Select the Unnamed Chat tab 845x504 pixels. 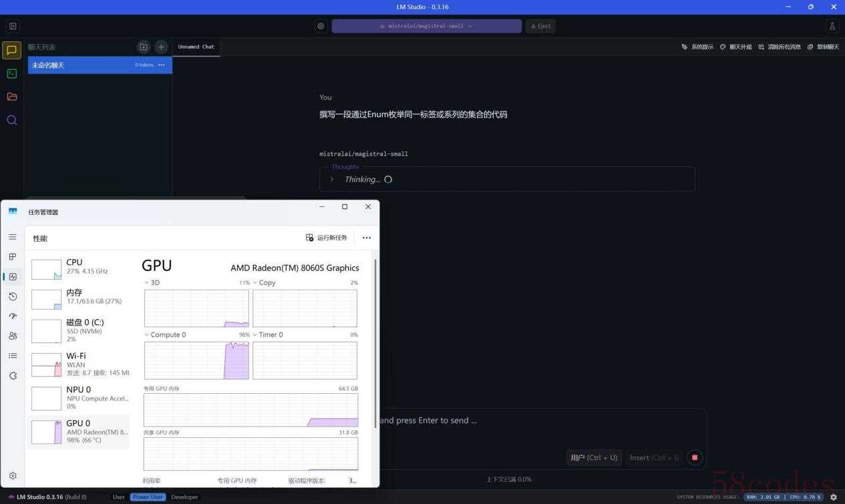196,47
